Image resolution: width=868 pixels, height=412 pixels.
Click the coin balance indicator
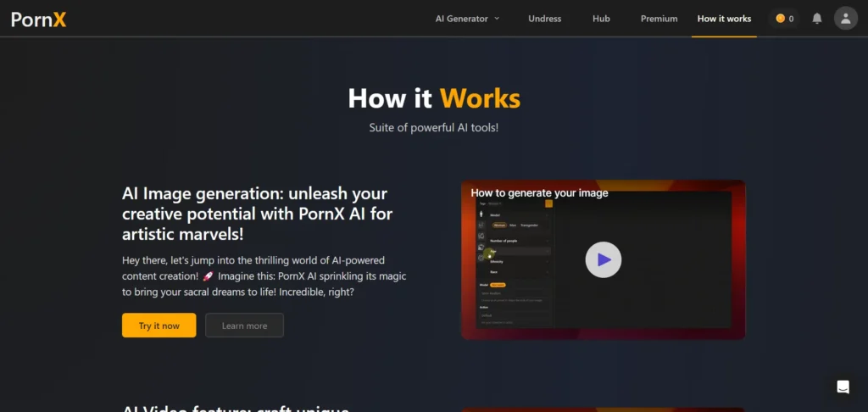pos(784,18)
